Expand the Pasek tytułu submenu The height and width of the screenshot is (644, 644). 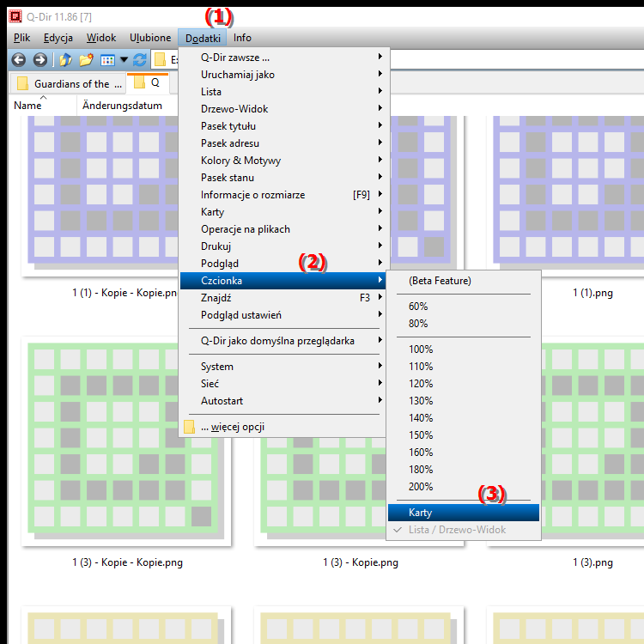(283, 126)
